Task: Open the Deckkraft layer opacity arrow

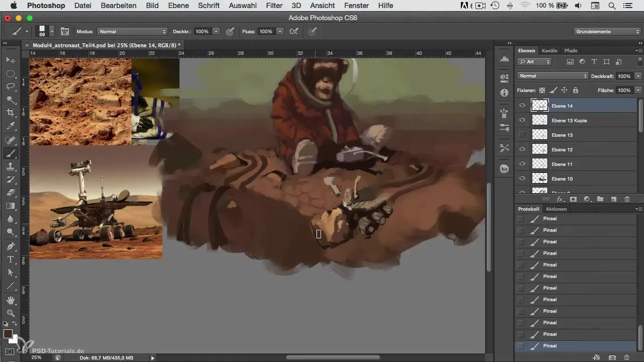Action: point(638,76)
